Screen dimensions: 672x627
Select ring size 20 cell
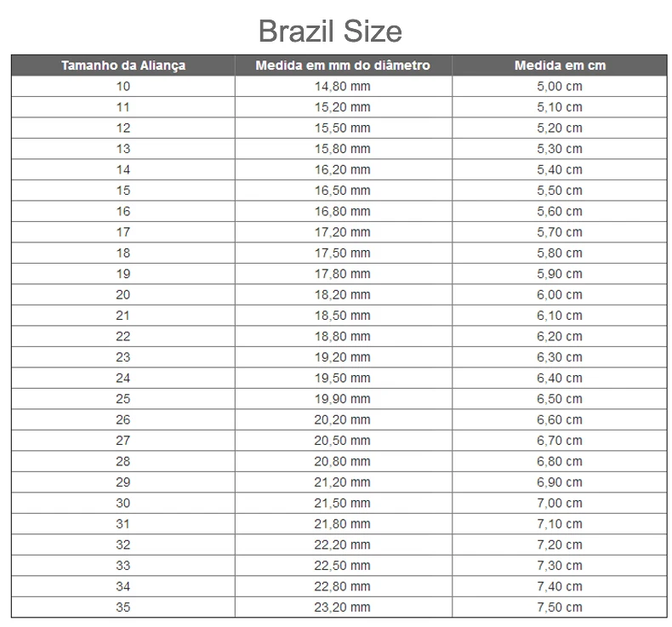123,295
